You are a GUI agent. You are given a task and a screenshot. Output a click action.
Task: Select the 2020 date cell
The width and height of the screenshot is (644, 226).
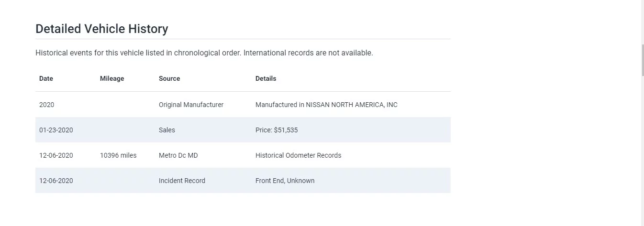(47, 105)
